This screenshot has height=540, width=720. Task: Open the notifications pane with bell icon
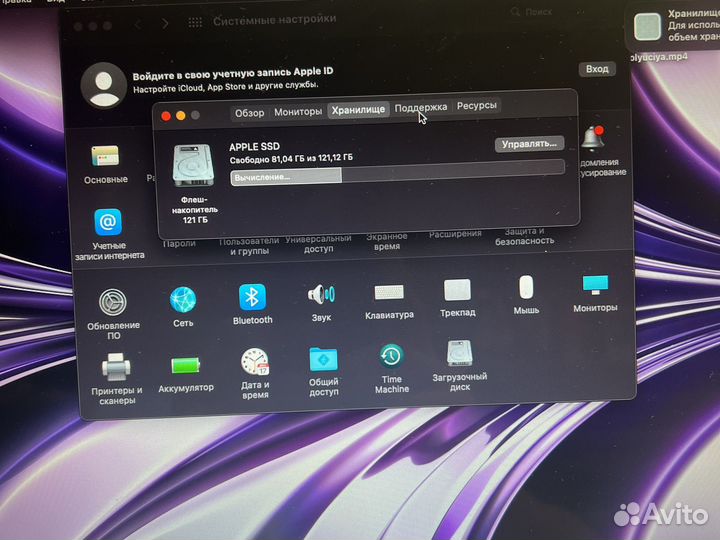[593, 138]
